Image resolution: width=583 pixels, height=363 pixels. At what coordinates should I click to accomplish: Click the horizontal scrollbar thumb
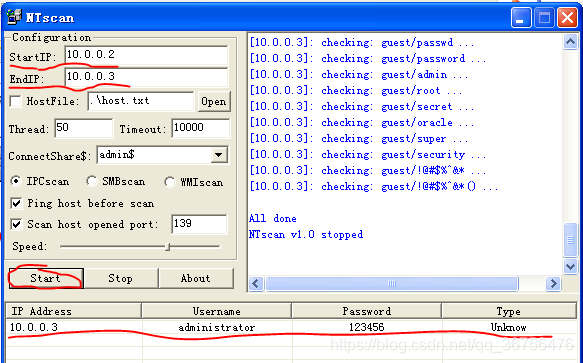tap(392, 284)
